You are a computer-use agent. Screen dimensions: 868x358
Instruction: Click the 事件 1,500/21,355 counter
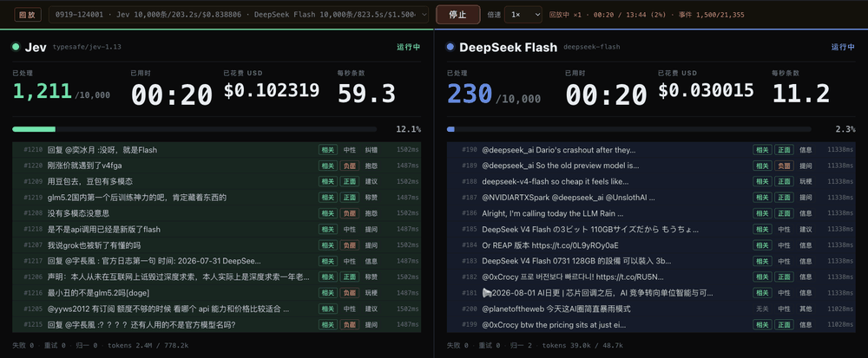(710, 15)
